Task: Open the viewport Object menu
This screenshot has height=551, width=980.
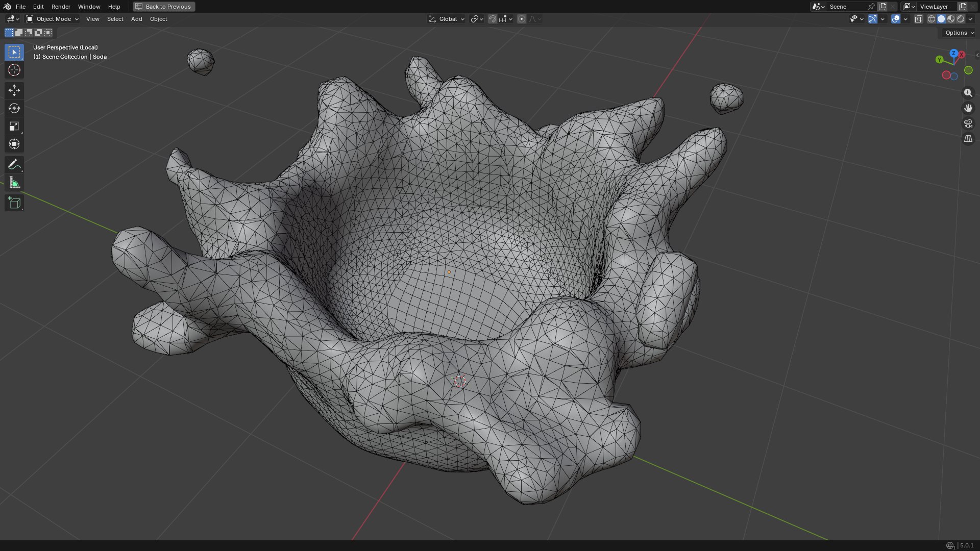Action: 158,19
